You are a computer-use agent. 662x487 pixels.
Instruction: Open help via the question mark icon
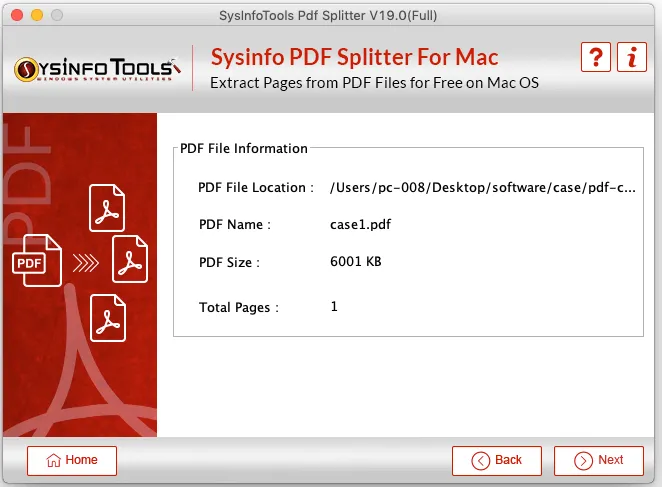tap(596, 57)
